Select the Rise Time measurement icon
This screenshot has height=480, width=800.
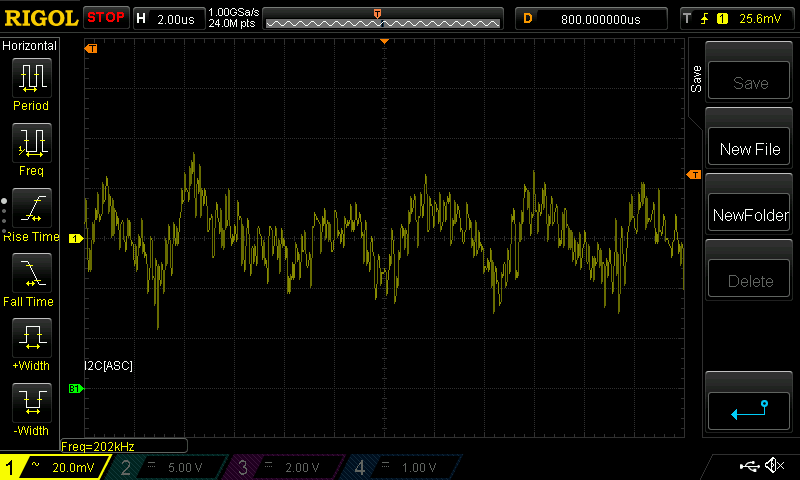pos(31,207)
